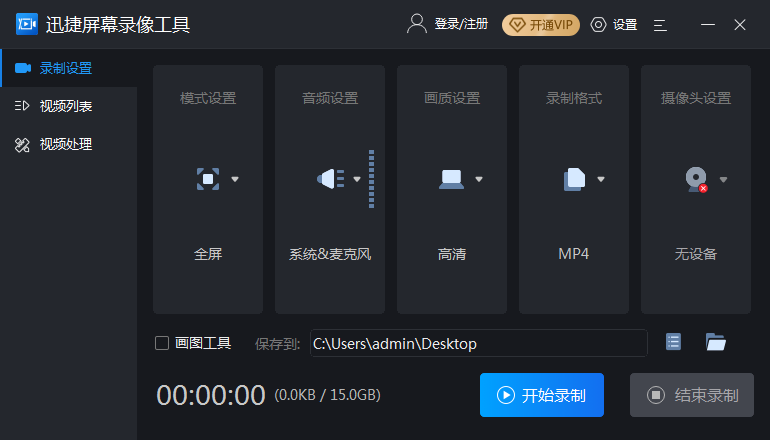Expand the 音频设置 dropdown arrow
The image size is (770, 440).
pos(357,179)
